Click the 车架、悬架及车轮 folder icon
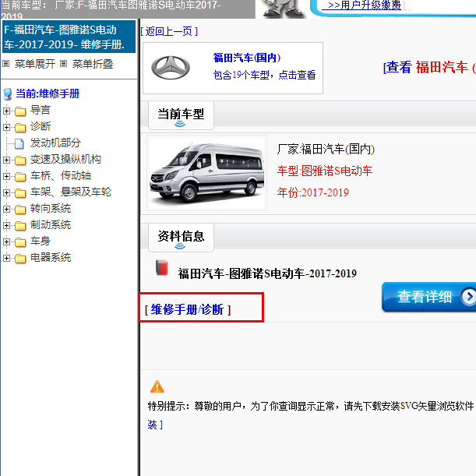Viewport: 476px width, 476px height. click(x=20, y=193)
